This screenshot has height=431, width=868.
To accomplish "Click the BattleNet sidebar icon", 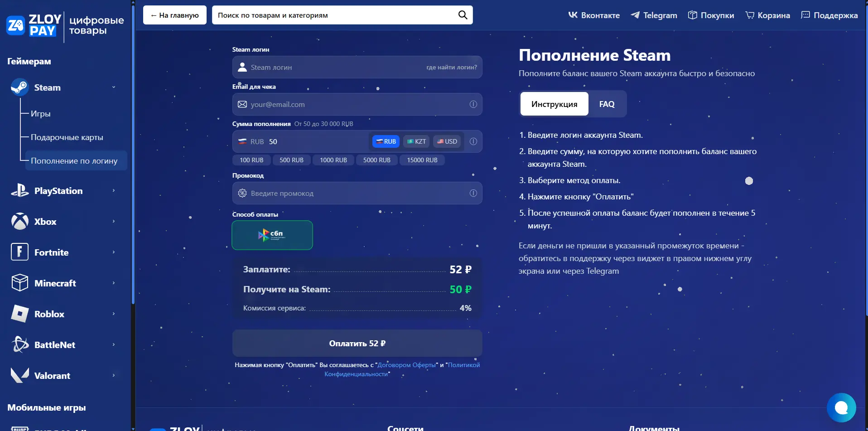I will click(19, 344).
